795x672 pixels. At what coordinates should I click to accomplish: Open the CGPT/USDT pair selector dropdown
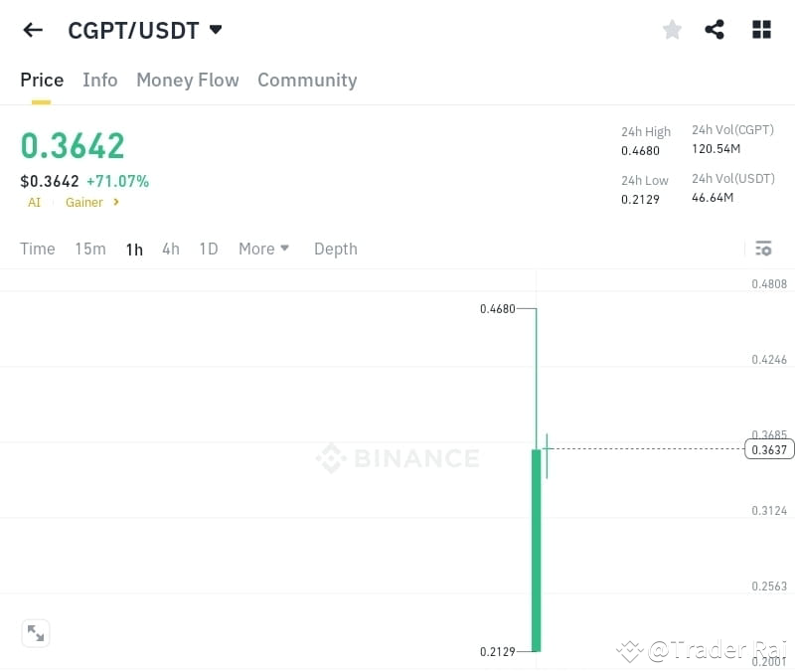point(145,30)
